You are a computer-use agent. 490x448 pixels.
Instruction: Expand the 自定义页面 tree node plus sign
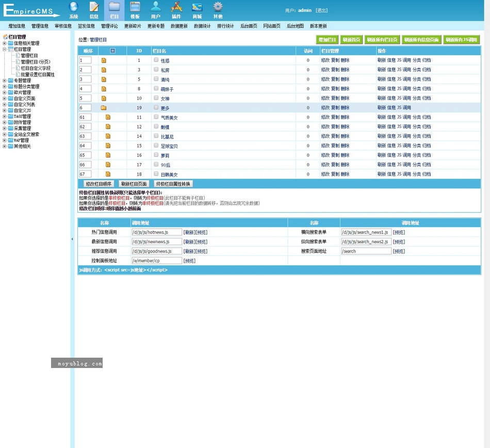(4, 98)
